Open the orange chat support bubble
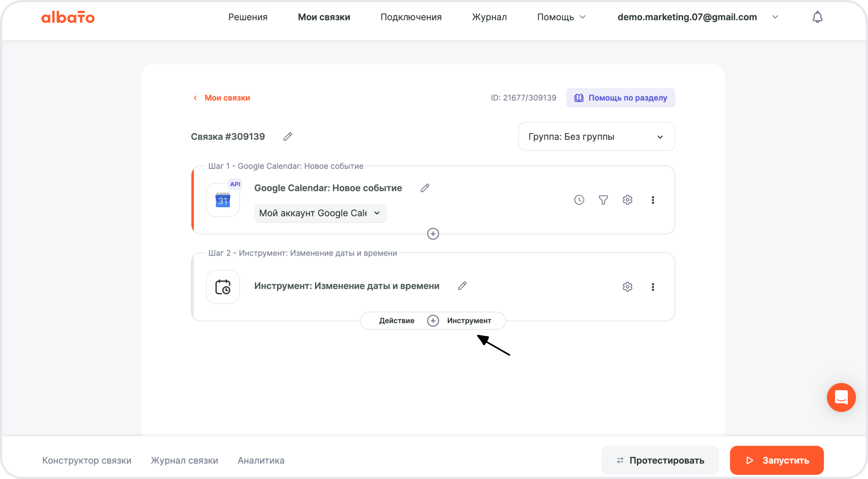The image size is (868, 479). (x=841, y=397)
